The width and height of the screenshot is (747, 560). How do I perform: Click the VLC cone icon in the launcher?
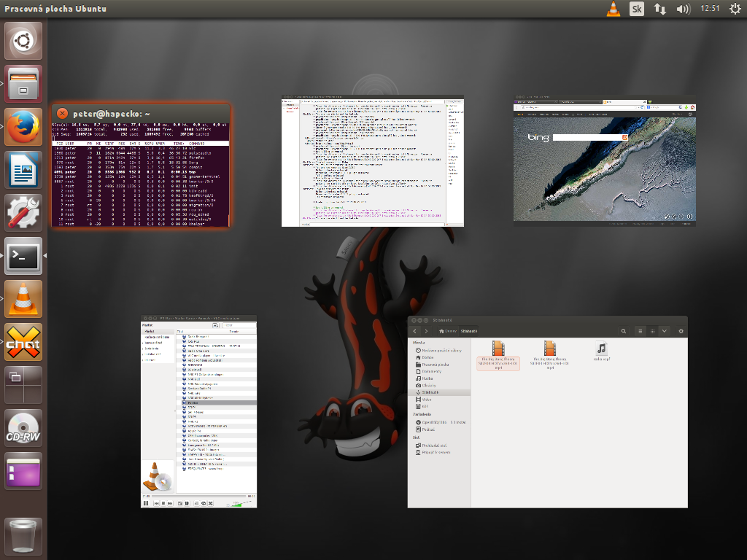(x=23, y=298)
